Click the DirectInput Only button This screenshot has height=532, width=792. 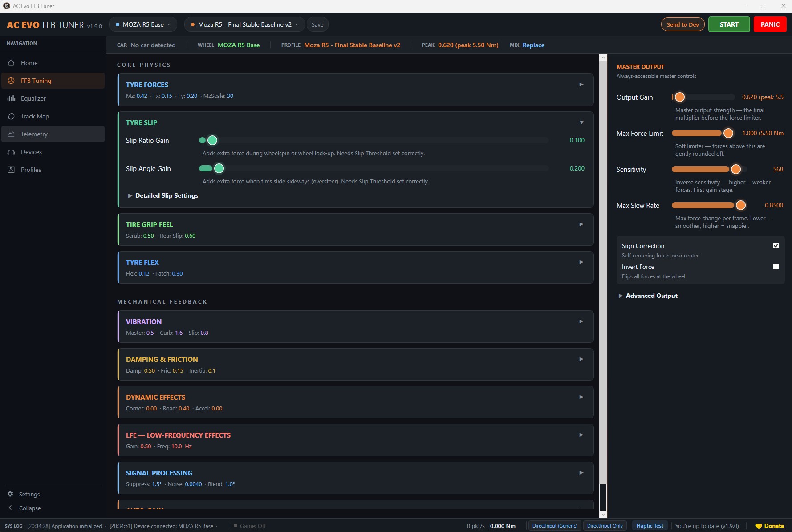[x=605, y=526]
